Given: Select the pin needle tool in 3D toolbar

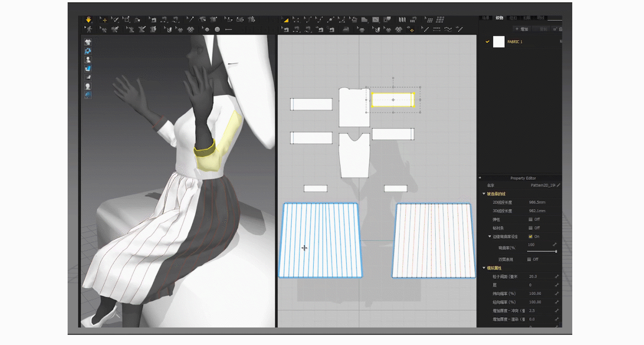Looking at the screenshot, I should (190, 20).
